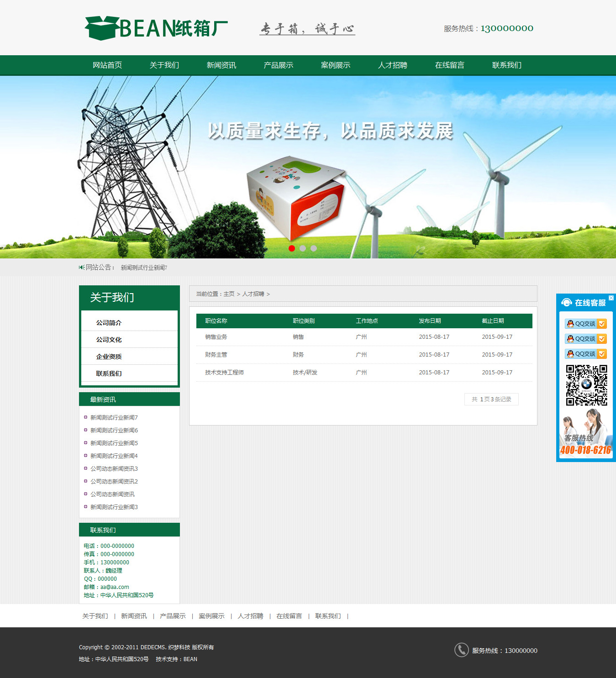Screen dimensions: 616x678
Task: Open 产品展示 in the main navigation
Action: pyautogui.click(x=278, y=65)
